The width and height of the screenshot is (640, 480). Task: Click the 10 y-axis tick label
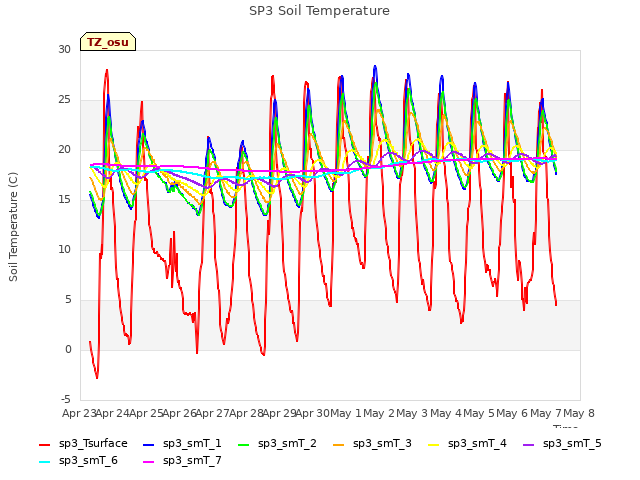click(64, 249)
